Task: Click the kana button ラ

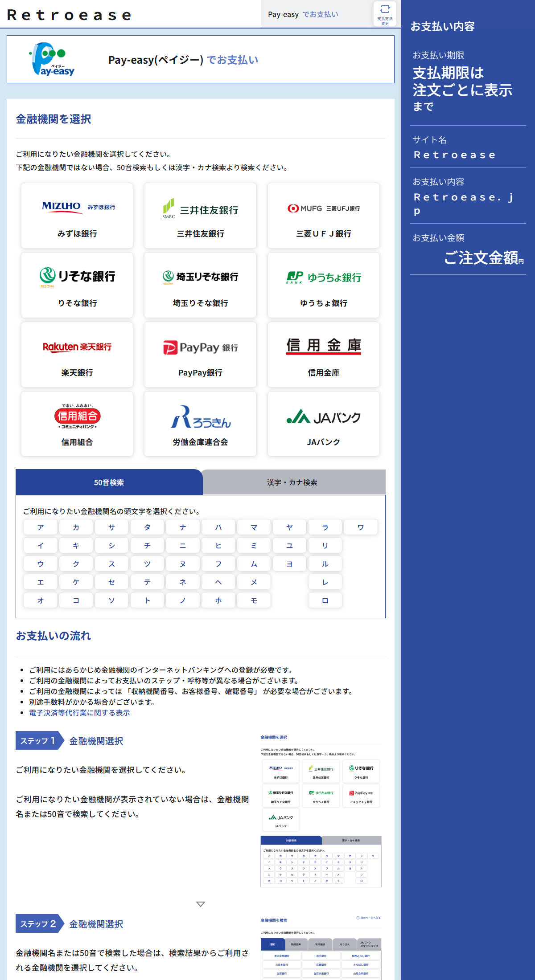Action: 325,527
